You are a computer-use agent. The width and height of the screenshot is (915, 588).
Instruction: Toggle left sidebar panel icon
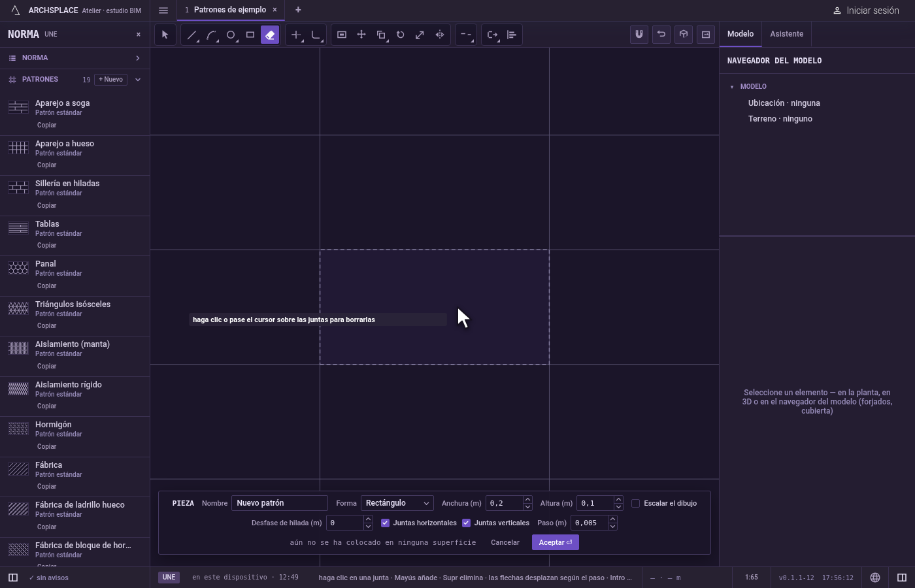pos(12,578)
